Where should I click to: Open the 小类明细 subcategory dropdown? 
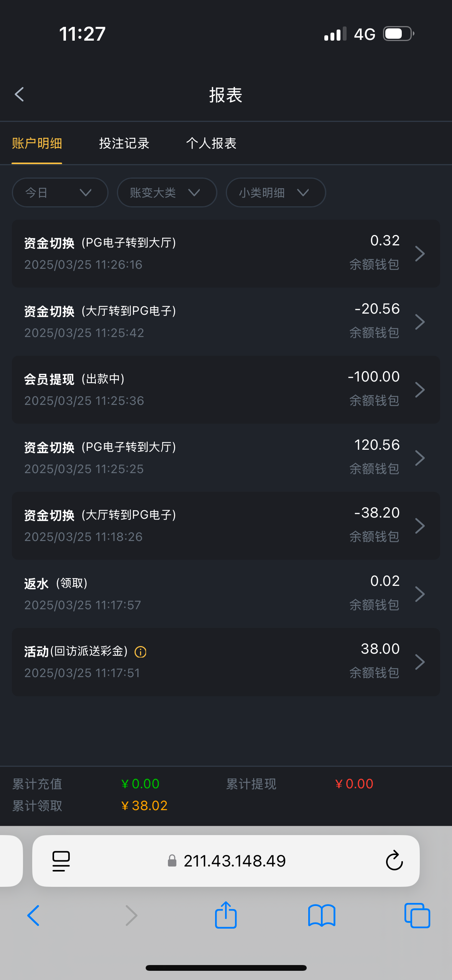click(276, 192)
